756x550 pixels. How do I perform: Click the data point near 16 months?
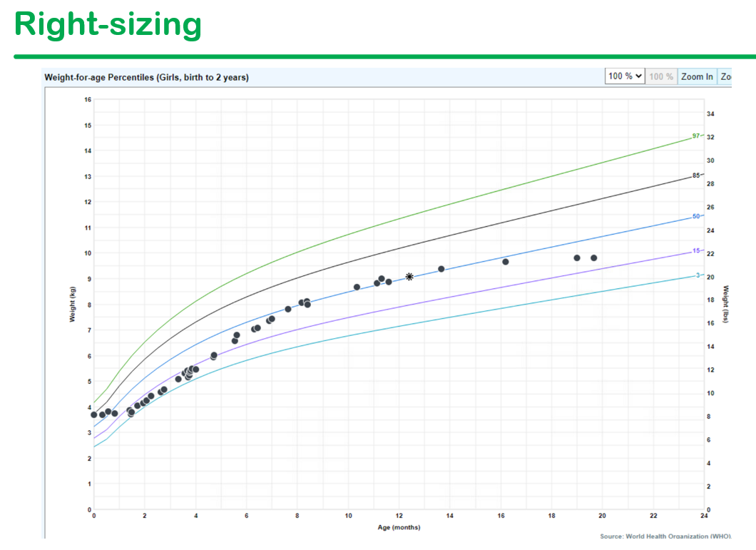tap(506, 262)
